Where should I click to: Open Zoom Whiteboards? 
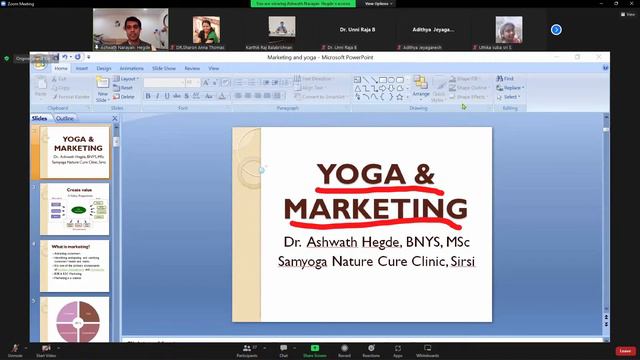coord(427,350)
